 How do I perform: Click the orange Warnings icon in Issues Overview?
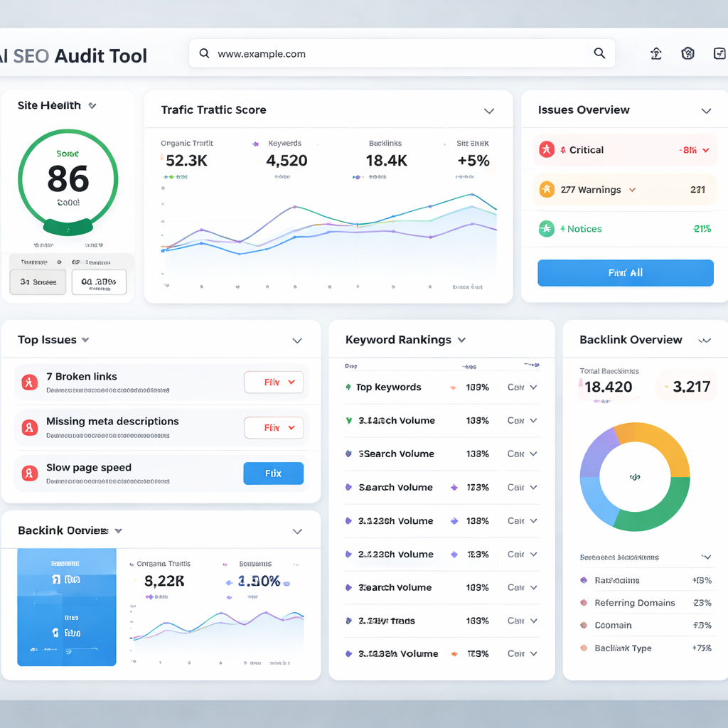pos(547,189)
